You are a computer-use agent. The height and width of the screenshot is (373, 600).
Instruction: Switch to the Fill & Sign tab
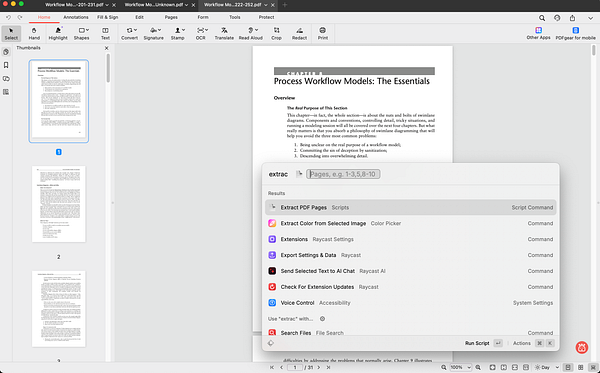coord(108,17)
